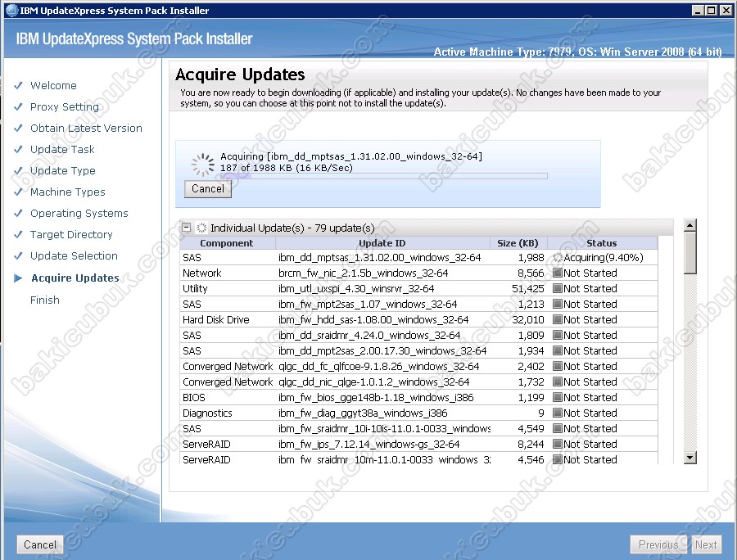Click the Acquiring(9.40%) status text

(604, 257)
